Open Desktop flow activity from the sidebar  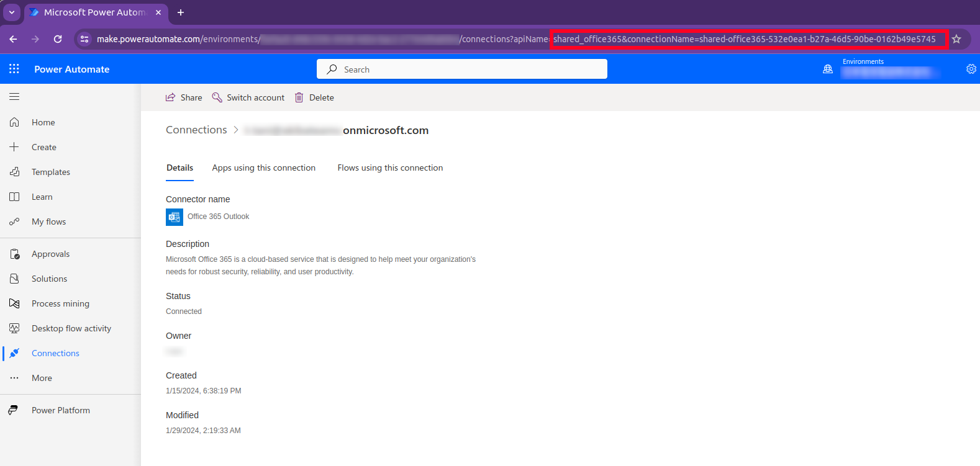point(70,328)
